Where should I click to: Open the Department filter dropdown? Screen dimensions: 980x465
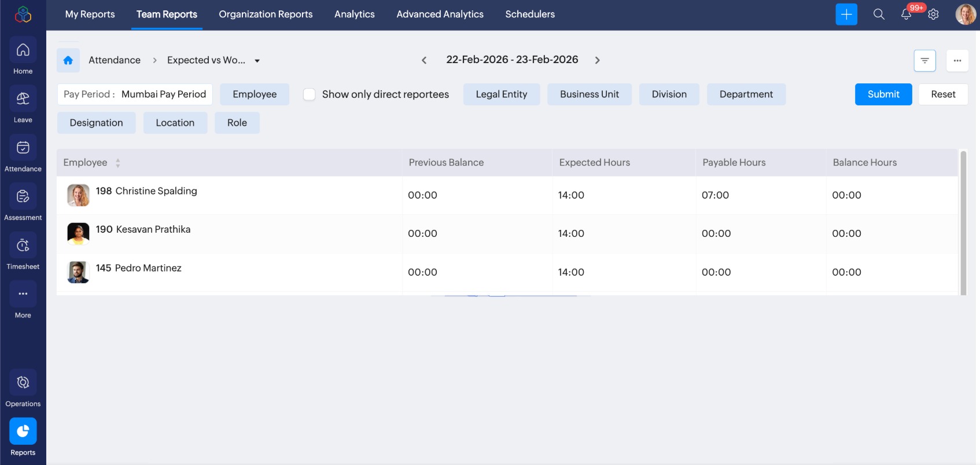click(746, 94)
